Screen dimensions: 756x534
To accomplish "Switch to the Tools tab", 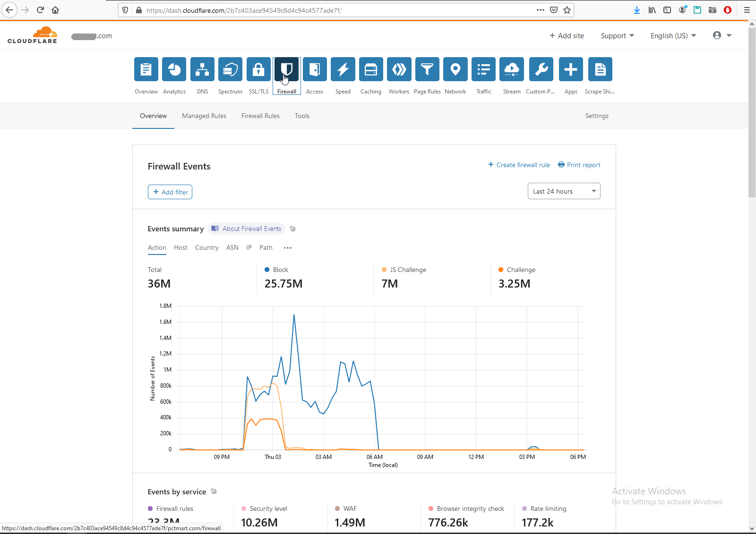I will tap(302, 116).
